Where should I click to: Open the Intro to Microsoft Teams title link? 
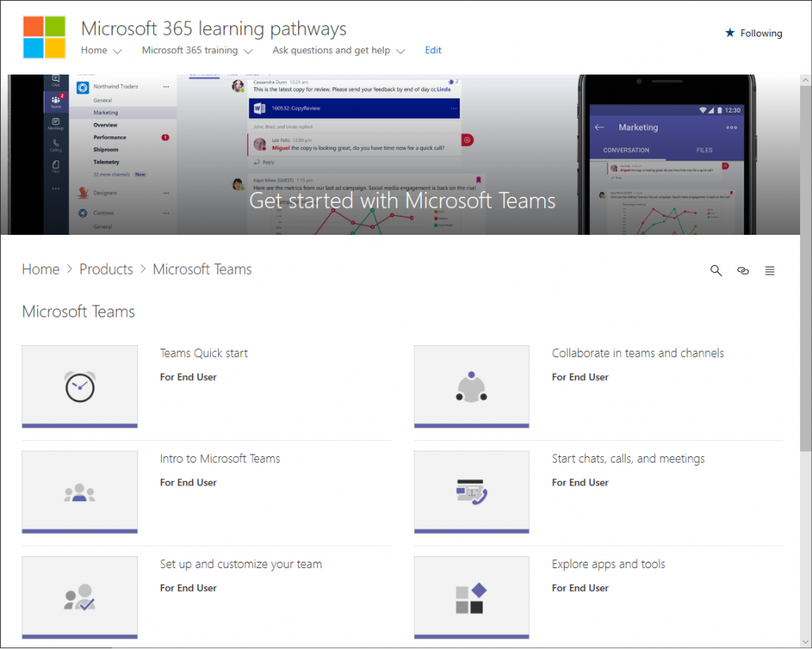tap(220, 459)
